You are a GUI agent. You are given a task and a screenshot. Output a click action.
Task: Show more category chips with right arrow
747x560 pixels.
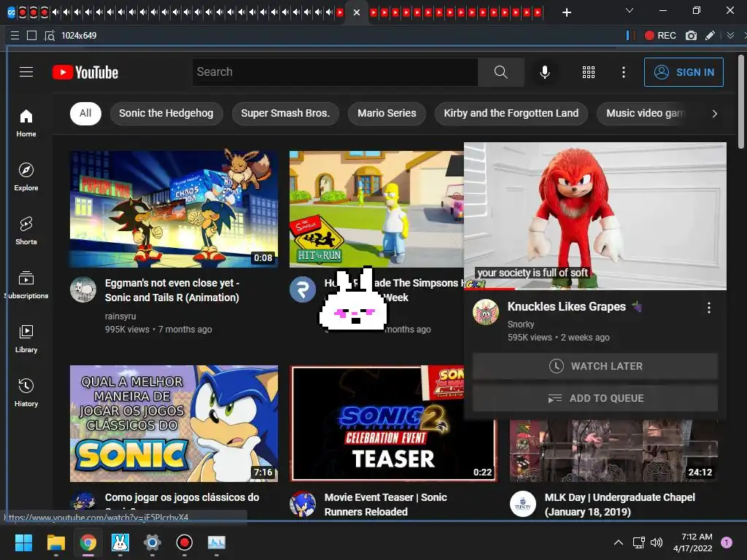(x=714, y=113)
